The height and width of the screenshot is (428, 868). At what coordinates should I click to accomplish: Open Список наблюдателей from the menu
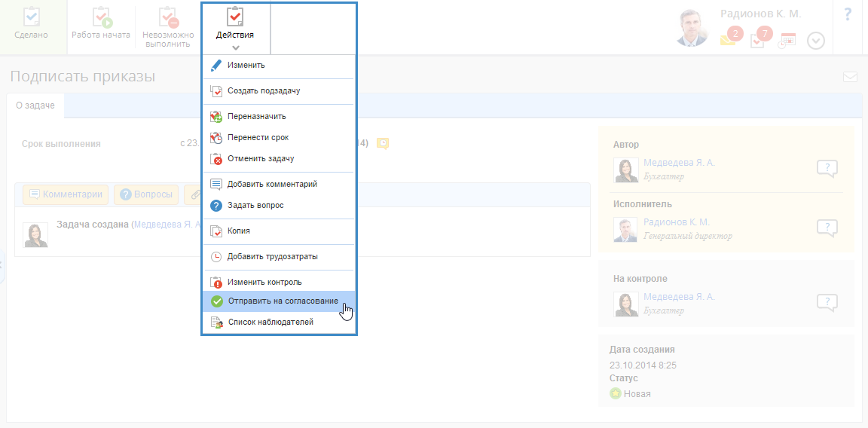pyautogui.click(x=270, y=323)
